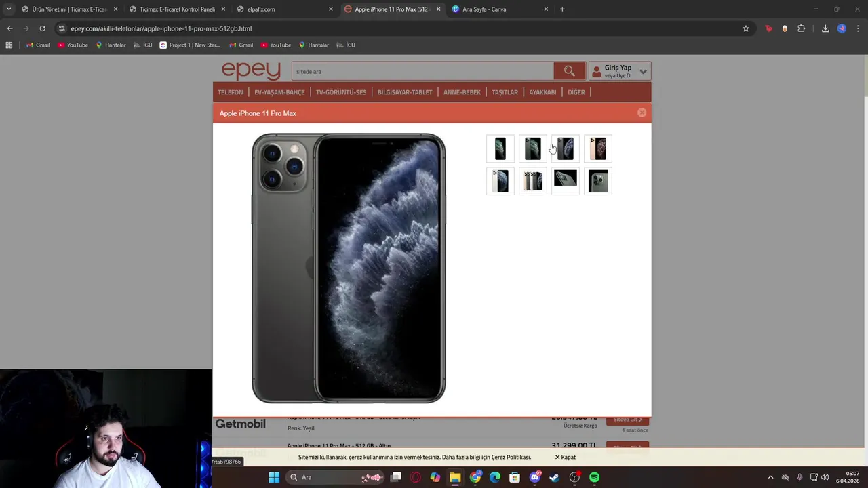Open browser Downloads
The image size is (868, 488).
[x=825, y=28]
